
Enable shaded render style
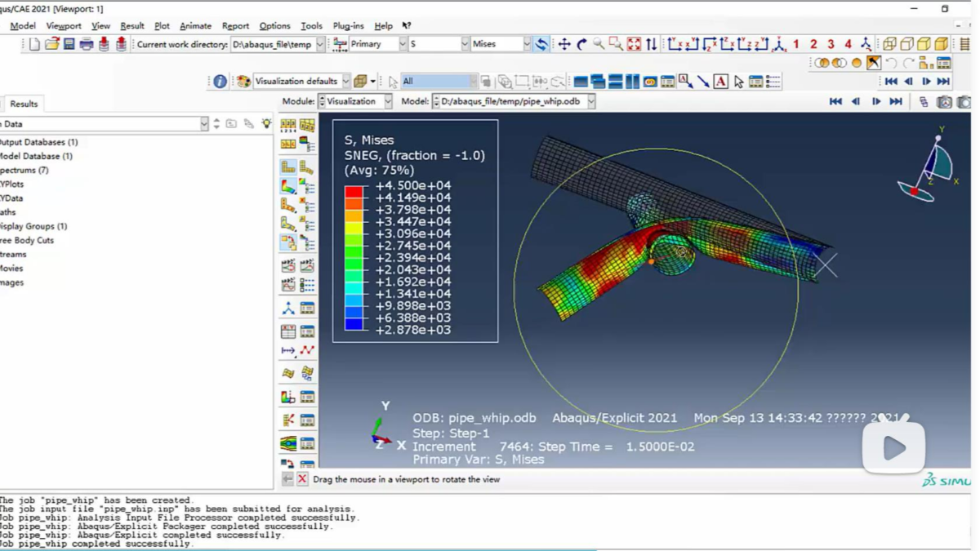coord(941,44)
